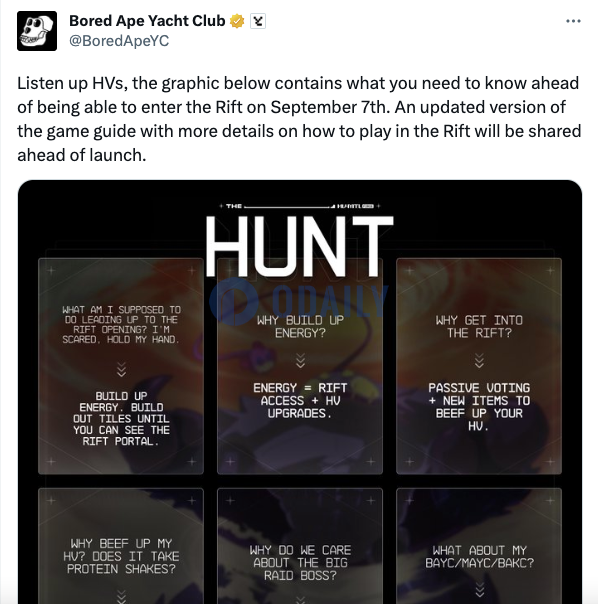
Task: Click chevrons under What About My BAYC/MAYC/BAKC
Action: tap(479, 589)
